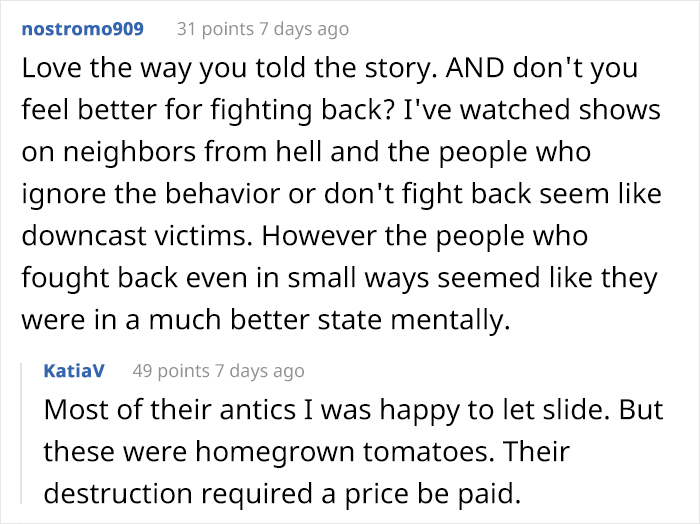This screenshot has height=524, width=700.
Task: Open timestamp permalink of nostromo909's comment
Action: 306,29
